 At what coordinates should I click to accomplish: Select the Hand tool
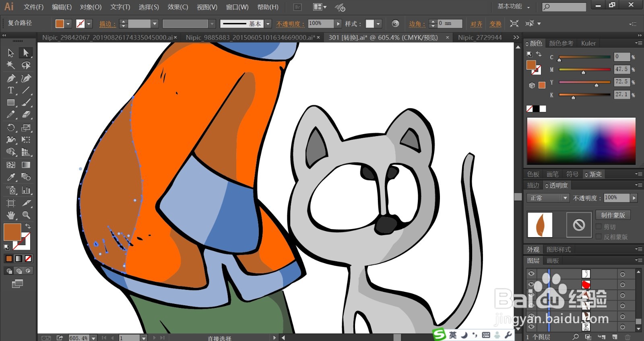[11, 215]
